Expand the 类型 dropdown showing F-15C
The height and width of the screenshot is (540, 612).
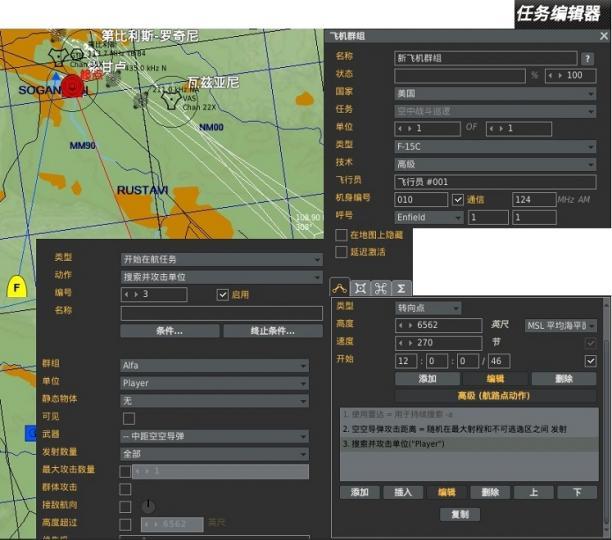coord(495,146)
